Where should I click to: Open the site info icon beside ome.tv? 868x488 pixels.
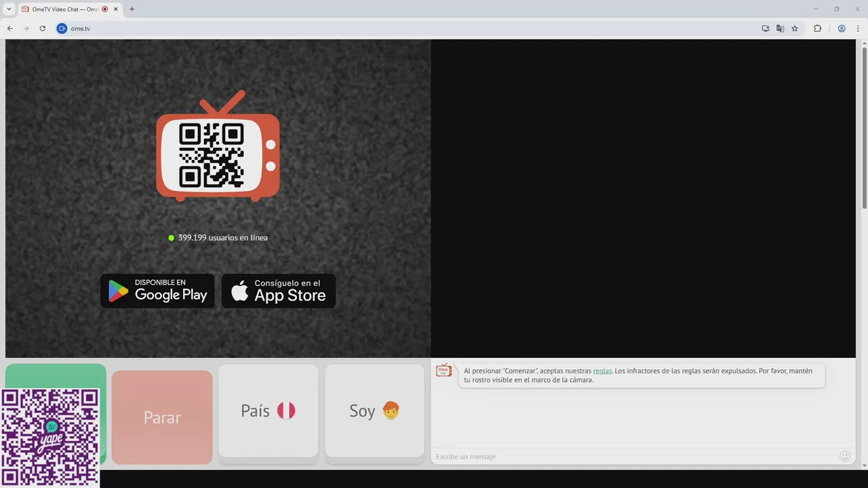(62, 28)
